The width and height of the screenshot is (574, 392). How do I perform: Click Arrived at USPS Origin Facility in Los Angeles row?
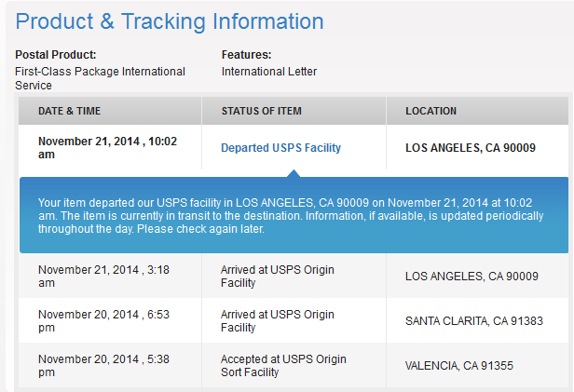(x=277, y=277)
